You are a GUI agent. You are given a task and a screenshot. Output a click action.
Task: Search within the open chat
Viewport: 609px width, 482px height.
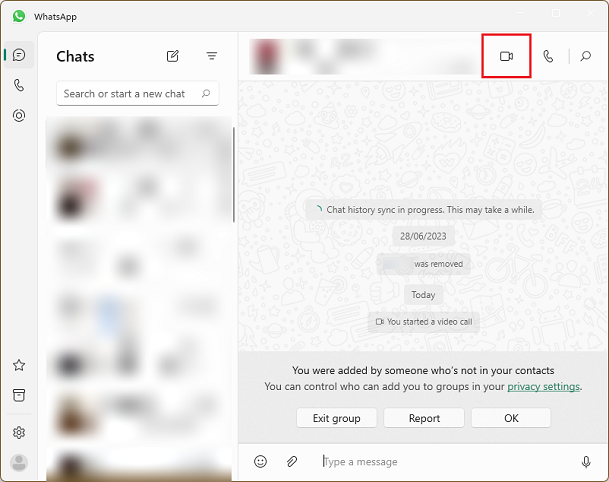[585, 56]
